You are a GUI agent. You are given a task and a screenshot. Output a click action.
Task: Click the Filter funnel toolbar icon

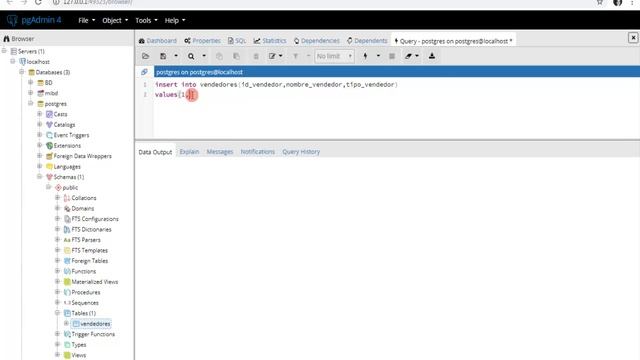(x=296, y=56)
